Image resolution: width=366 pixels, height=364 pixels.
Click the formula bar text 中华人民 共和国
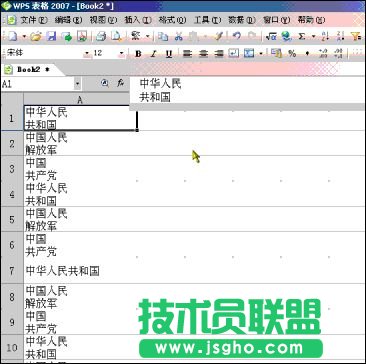pyautogui.click(x=160, y=90)
